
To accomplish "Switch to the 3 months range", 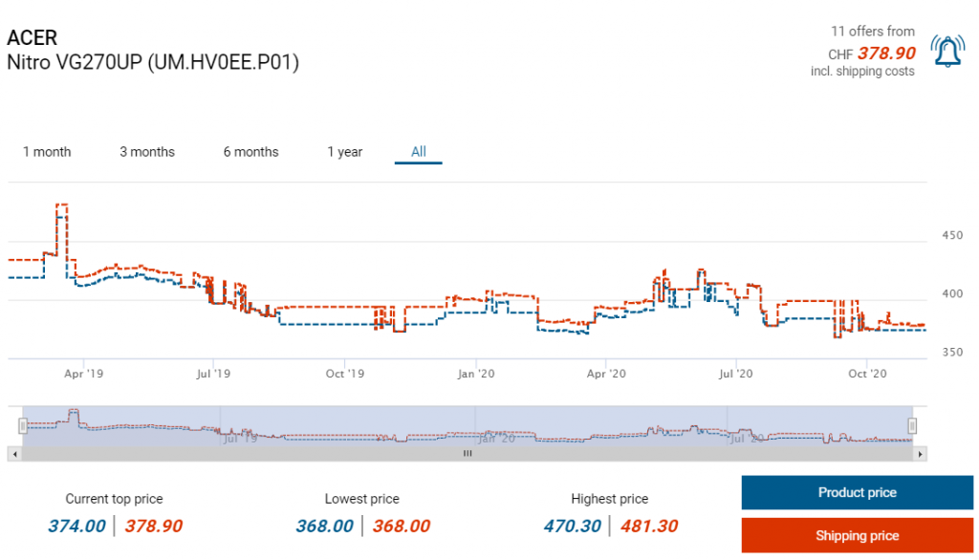I will coord(147,152).
